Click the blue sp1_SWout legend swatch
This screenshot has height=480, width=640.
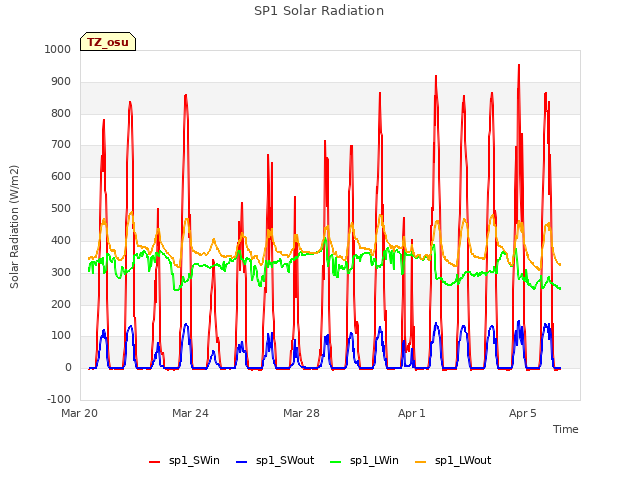tap(242, 462)
